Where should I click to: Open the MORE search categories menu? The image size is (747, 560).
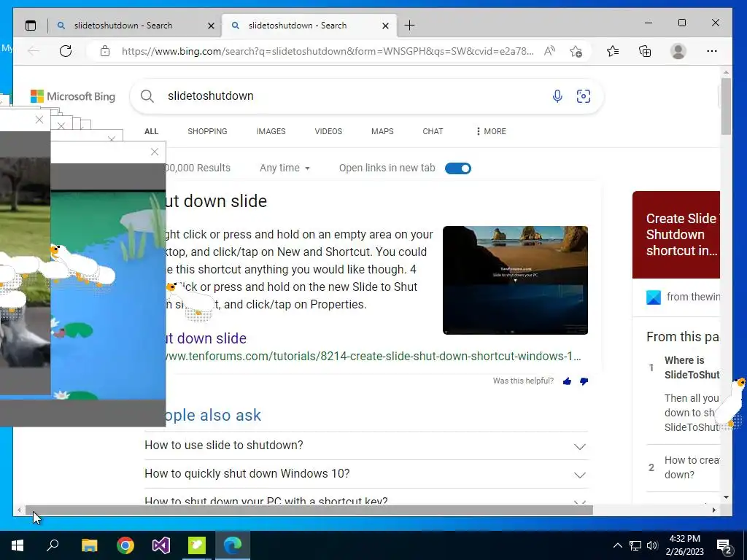[491, 131]
